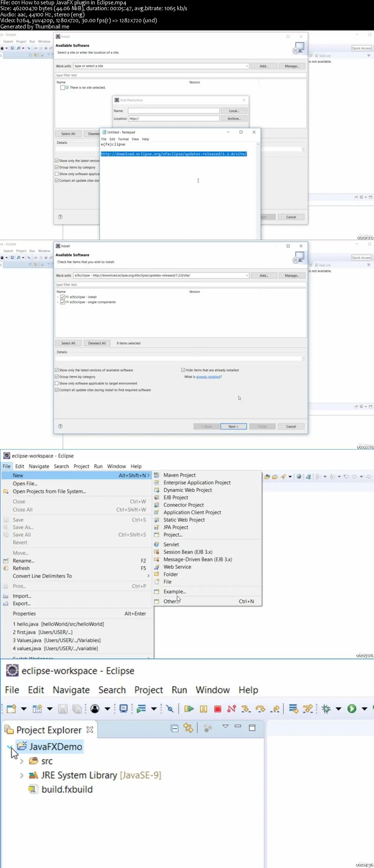
Task: Open the type or select a site combo box
Action: click(x=161, y=66)
